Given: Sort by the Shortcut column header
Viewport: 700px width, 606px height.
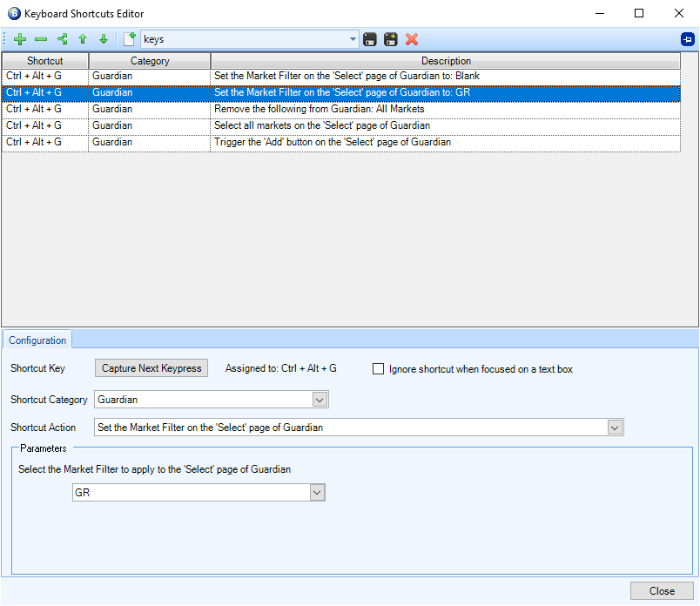Looking at the screenshot, I should pos(44,61).
